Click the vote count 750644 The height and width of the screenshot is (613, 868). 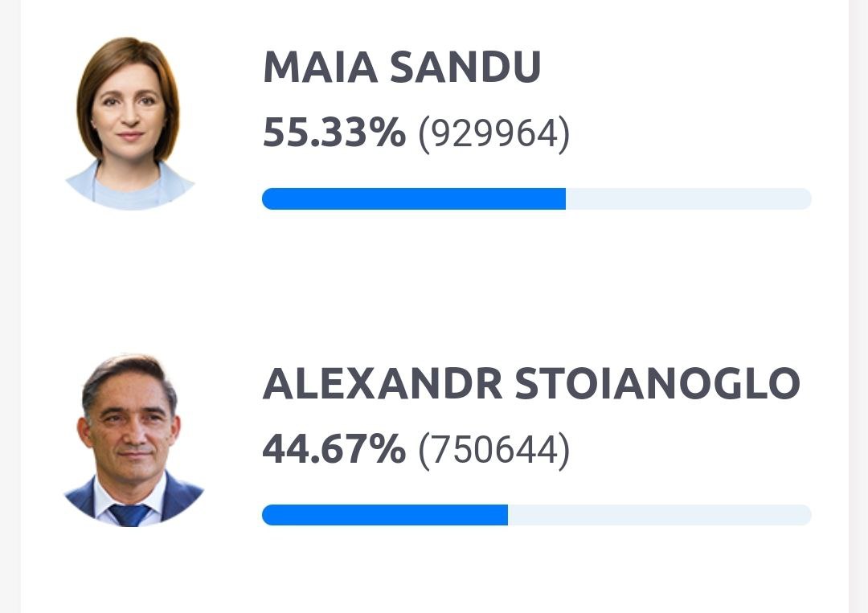click(x=493, y=451)
